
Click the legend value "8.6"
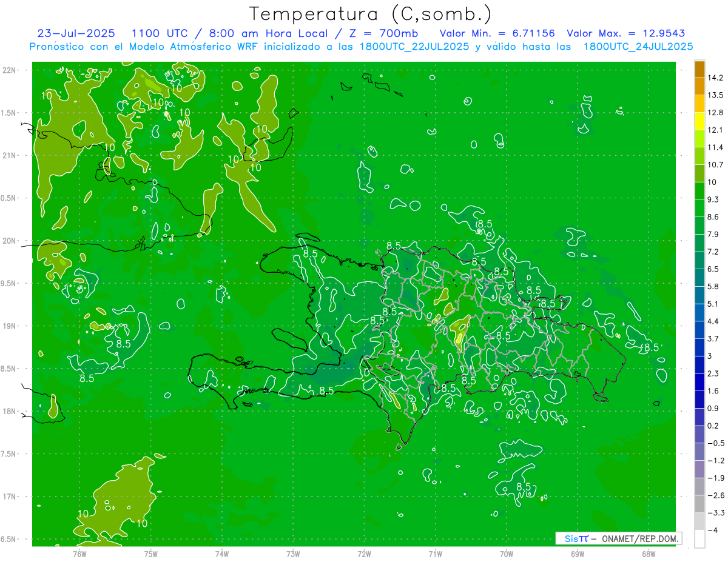[713, 217]
